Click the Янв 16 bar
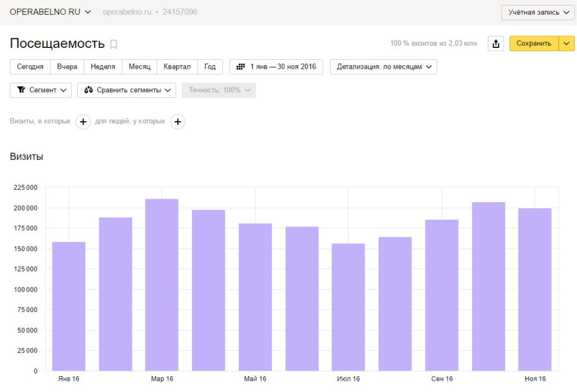This screenshot has height=392, width=577. (x=69, y=306)
